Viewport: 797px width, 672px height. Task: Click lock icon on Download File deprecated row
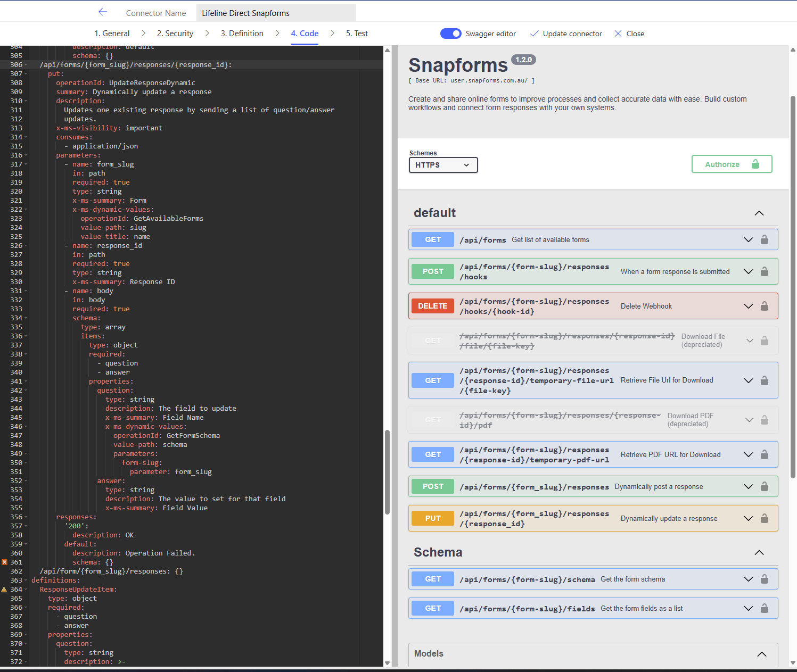click(x=765, y=341)
